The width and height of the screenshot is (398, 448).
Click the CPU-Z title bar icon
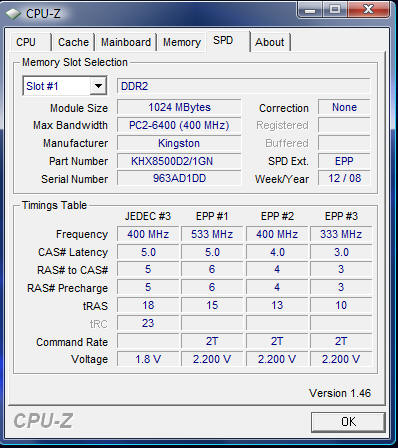14,14
